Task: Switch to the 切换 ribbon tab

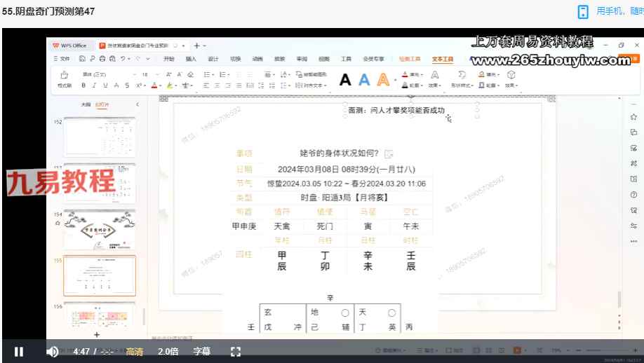Action: 235,59
